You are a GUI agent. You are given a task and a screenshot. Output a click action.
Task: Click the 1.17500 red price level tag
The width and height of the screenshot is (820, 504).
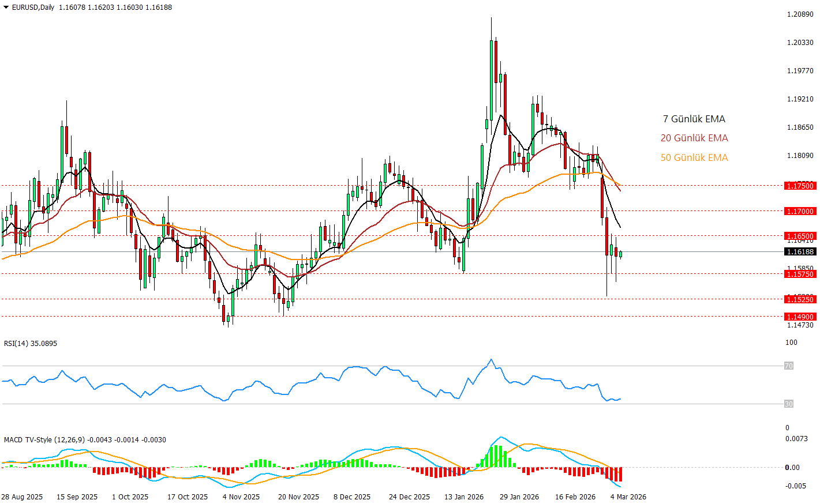pos(800,186)
